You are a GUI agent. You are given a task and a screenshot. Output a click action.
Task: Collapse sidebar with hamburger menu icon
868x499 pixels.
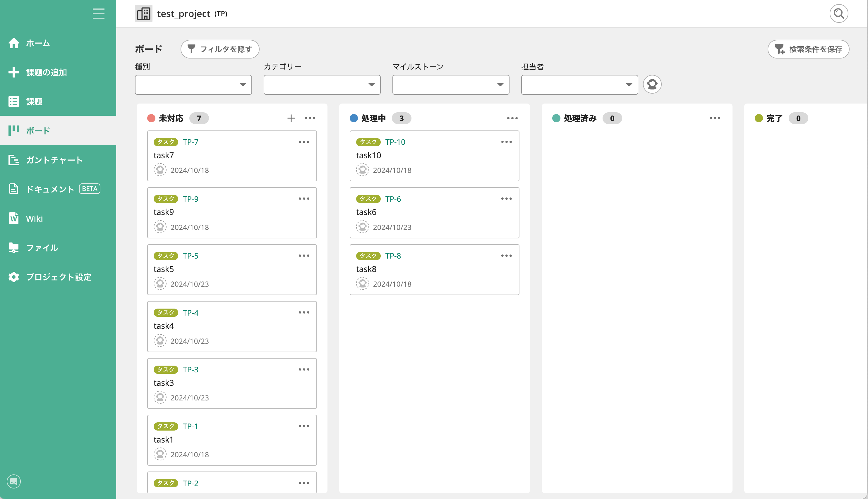click(x=98, y=14)
